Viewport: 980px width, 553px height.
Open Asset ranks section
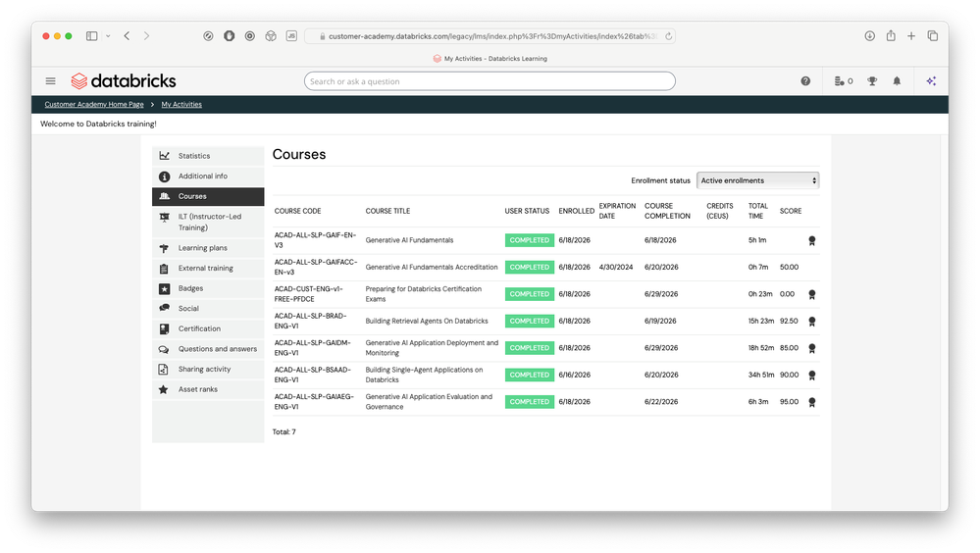coord(208,389)
